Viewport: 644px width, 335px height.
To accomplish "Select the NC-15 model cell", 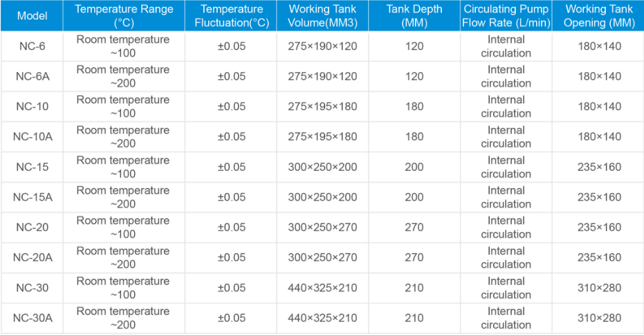I will pos(32,167).
